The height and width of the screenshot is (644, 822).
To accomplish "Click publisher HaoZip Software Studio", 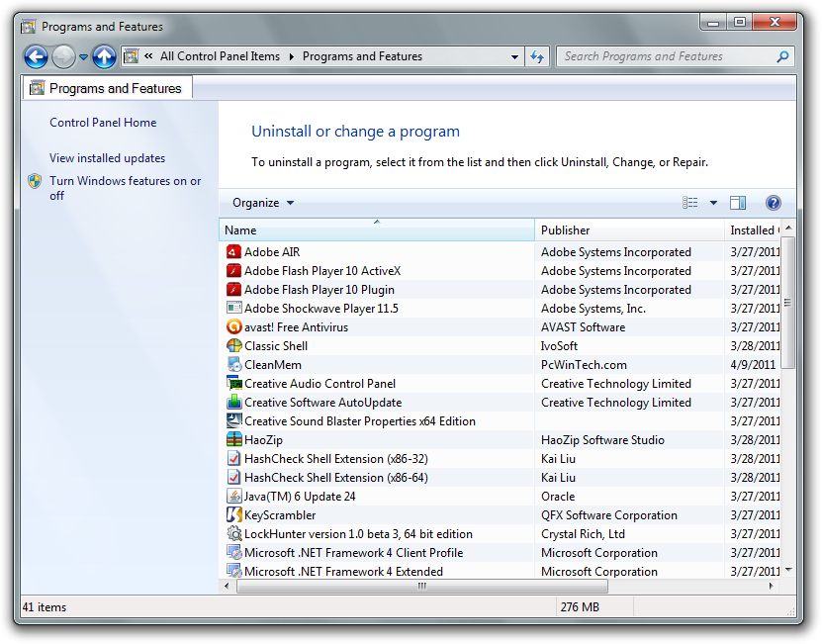I will coord(602,439).
